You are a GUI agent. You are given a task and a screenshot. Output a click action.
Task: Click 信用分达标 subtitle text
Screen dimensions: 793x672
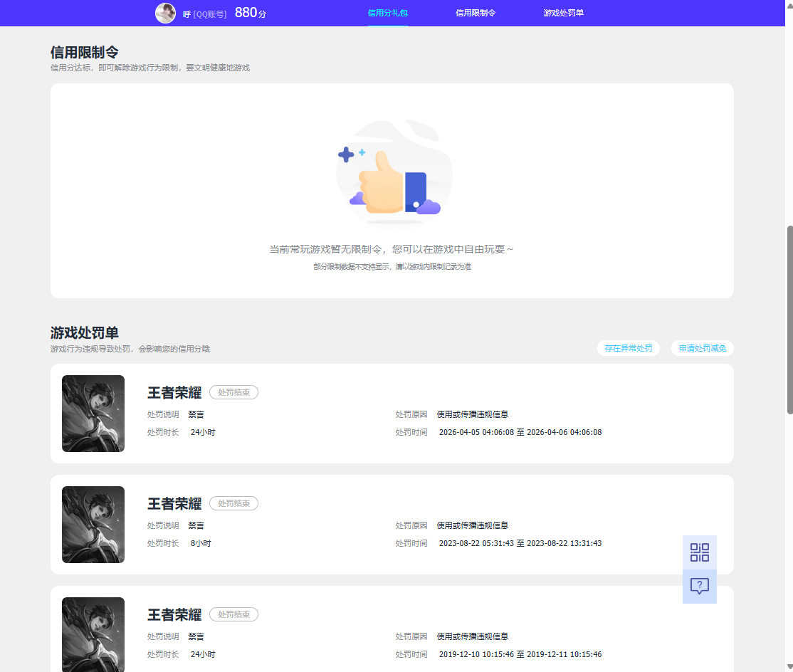click(x=150, y=68)
